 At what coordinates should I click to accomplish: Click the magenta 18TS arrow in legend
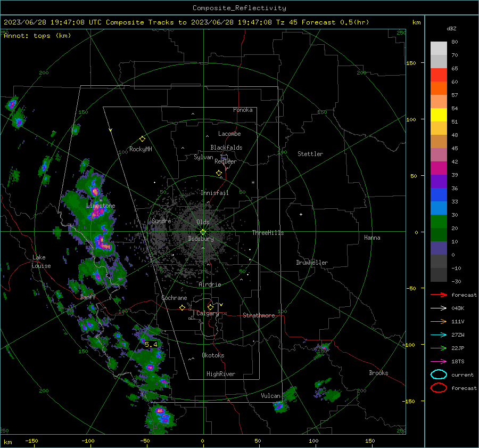[439, 362]
